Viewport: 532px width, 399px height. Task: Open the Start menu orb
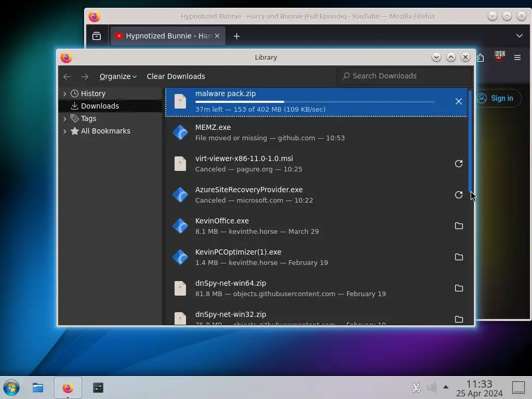tap(11, 388)
